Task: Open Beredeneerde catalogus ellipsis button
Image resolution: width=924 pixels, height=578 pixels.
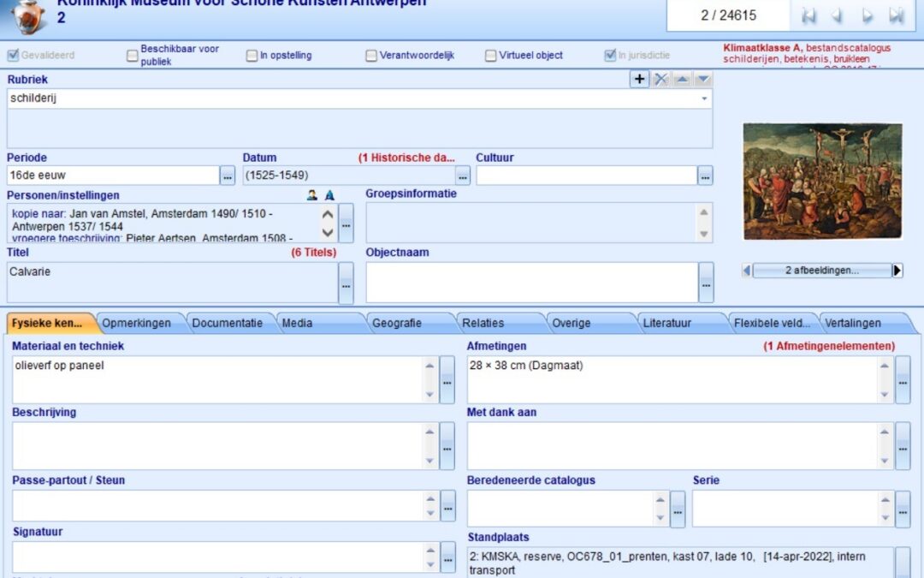Action: coord(678,509)
